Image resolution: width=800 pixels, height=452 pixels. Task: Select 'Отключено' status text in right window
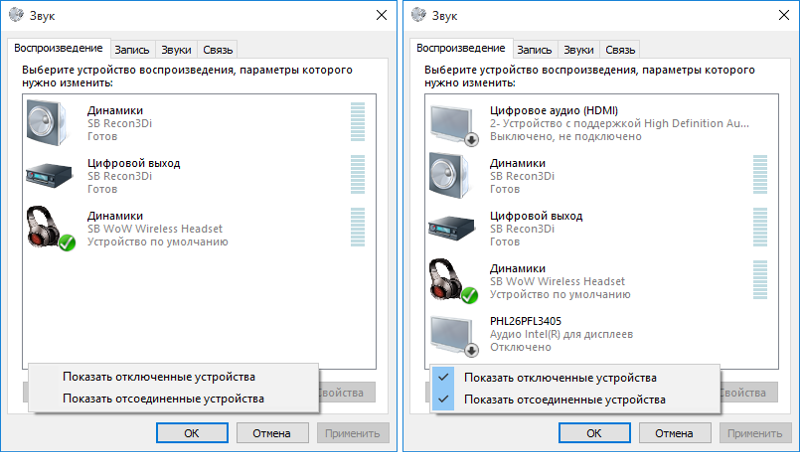(x=521, y=347)
